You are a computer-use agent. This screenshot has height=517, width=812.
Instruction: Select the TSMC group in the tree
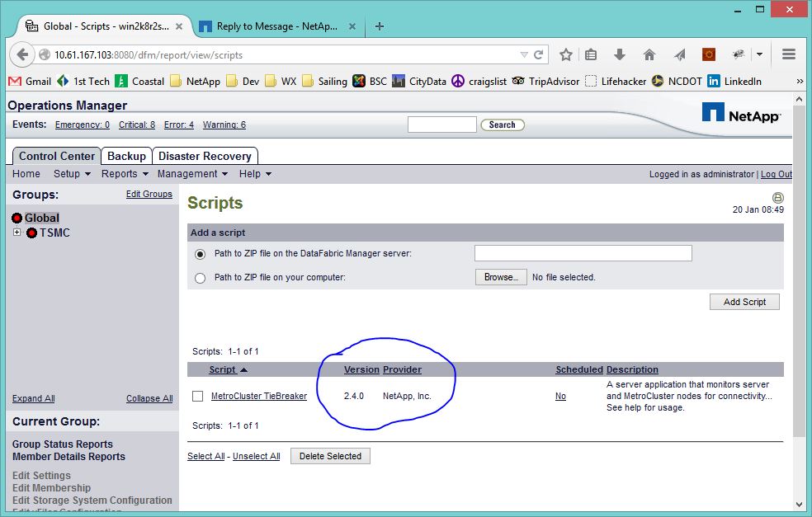click(x=54, y=233)
